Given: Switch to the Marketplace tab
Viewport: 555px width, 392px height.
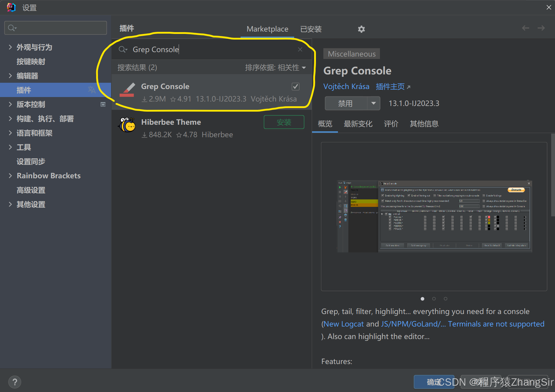Looking at the screenshot, I should click(267, 29).
